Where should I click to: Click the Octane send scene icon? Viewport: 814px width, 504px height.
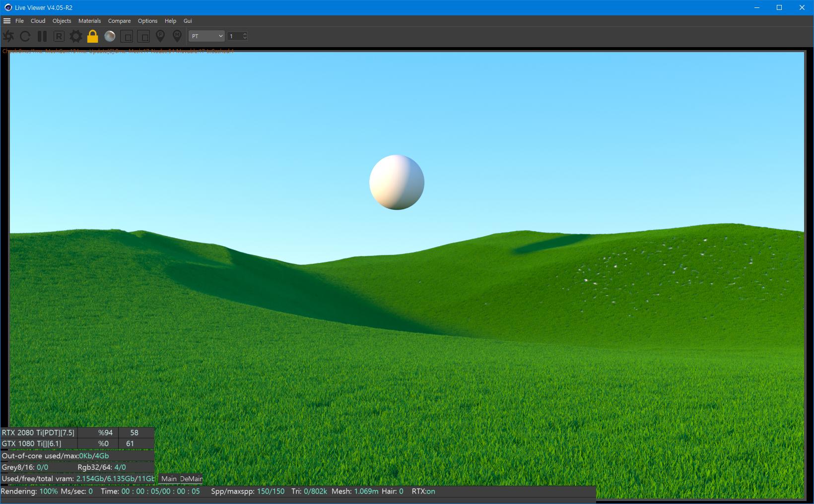(8, 36)
